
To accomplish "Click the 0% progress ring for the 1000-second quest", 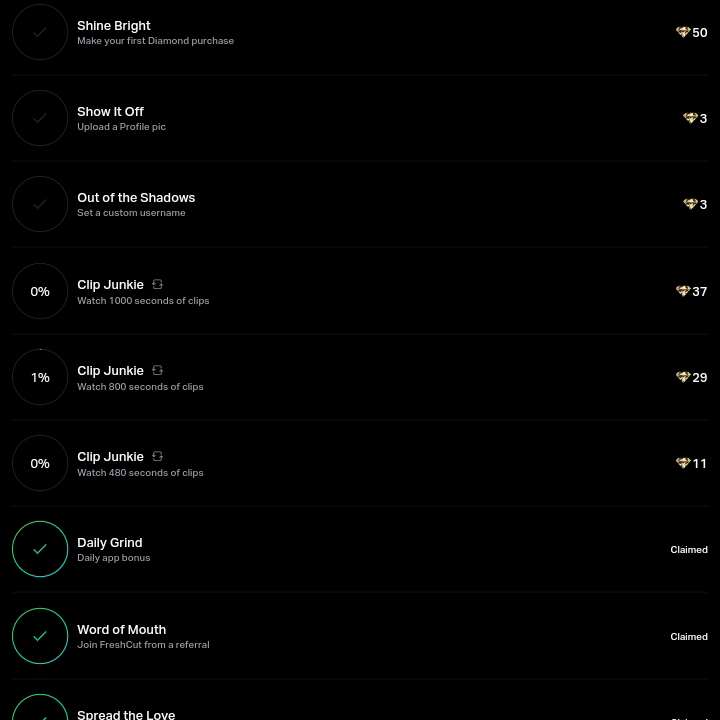I will click(x=40, y=291).
